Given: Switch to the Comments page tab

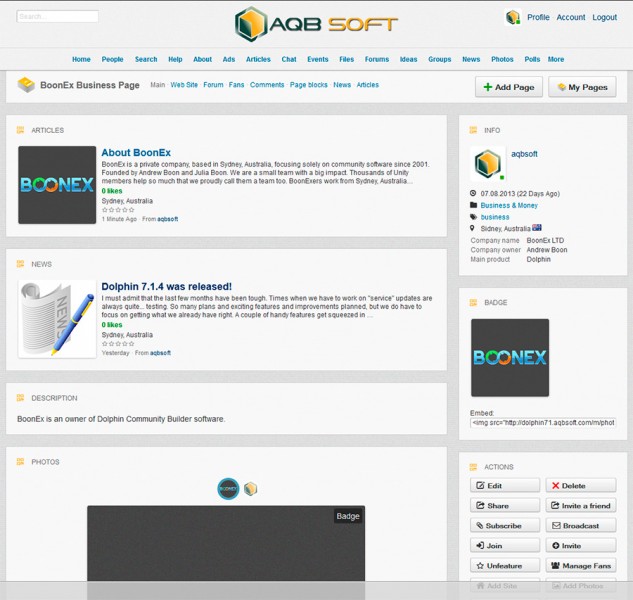Looking at the screenshot, I should 267,85.
